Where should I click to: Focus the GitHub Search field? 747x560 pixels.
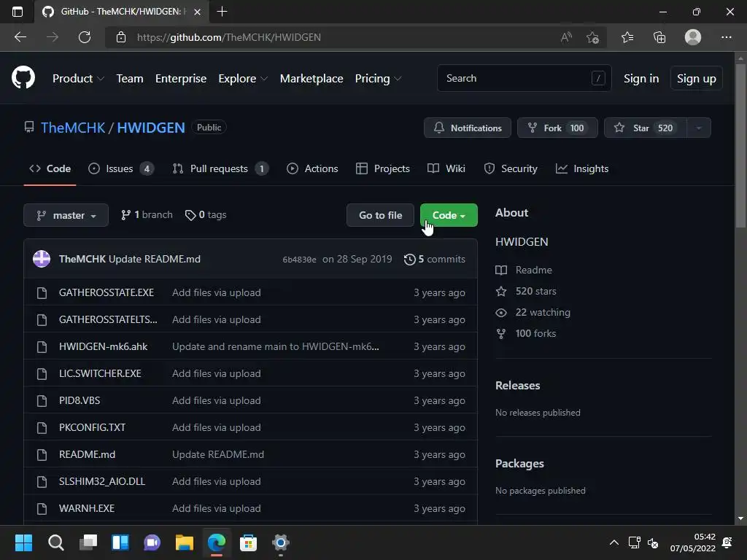[524, 78]
